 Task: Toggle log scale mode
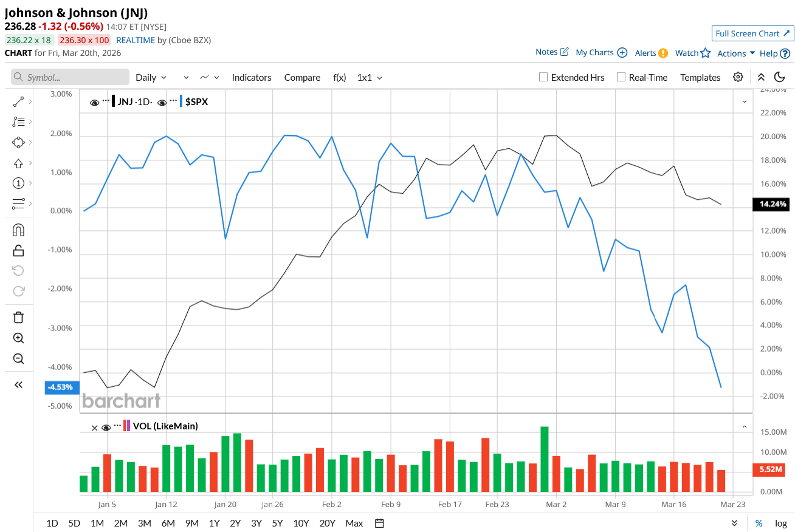click(781, 523)
